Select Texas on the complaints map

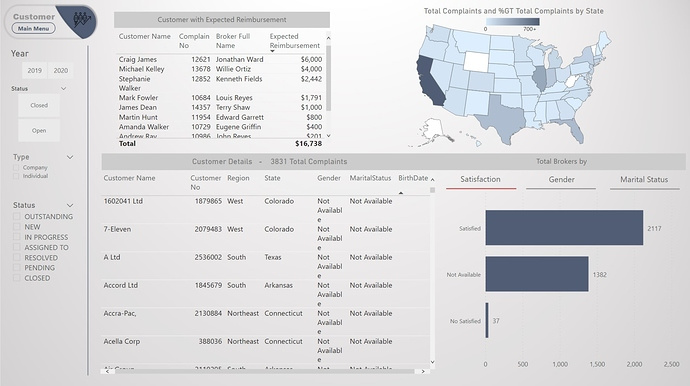tap(504, 119)
